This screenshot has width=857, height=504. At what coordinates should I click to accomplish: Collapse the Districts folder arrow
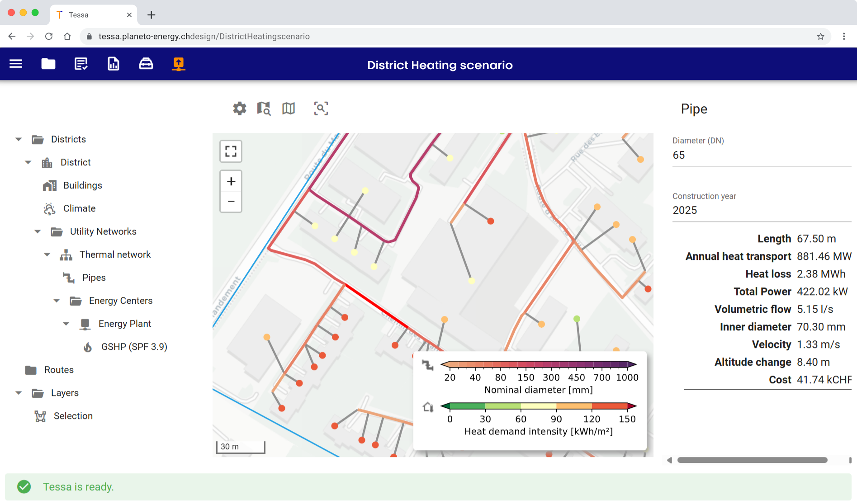(19, 139)
